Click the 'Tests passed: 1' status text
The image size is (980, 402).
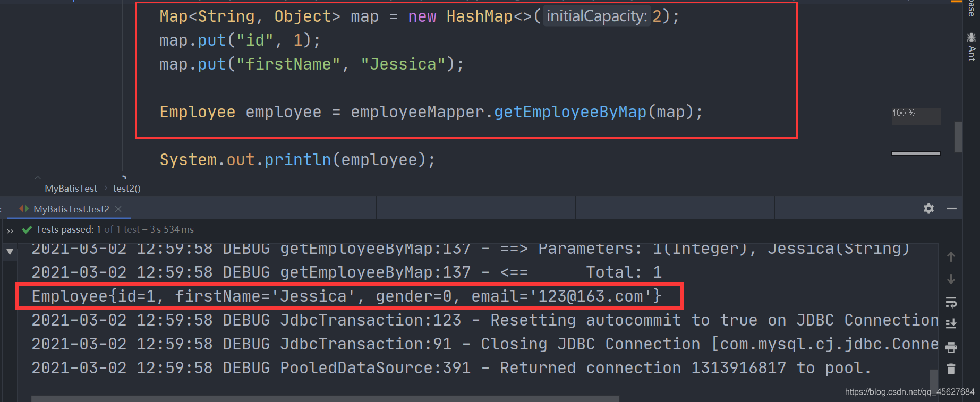coord(68,229)
